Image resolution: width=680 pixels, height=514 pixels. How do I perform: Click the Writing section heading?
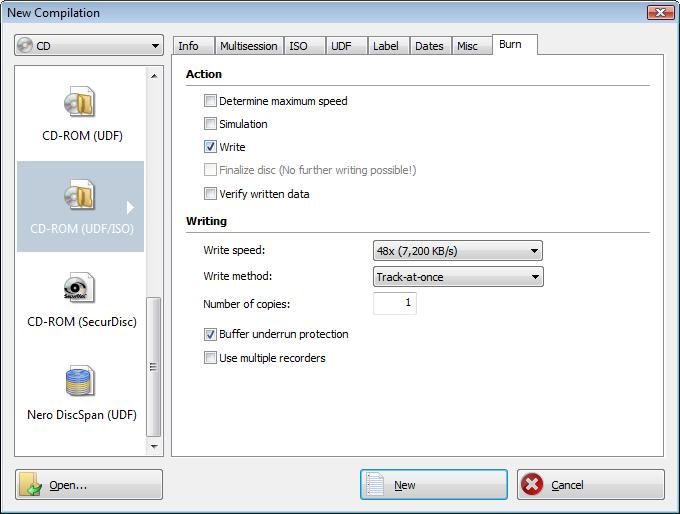(x=206, y=221)
